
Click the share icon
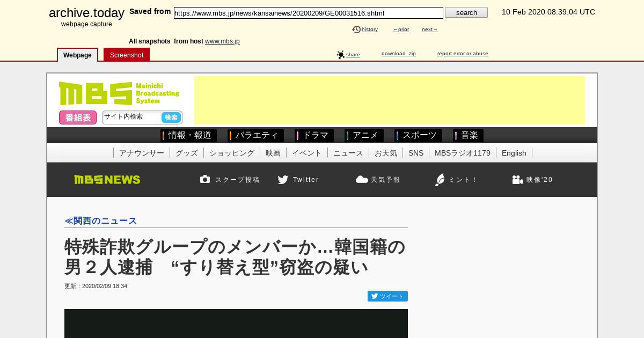coord(341,55)
